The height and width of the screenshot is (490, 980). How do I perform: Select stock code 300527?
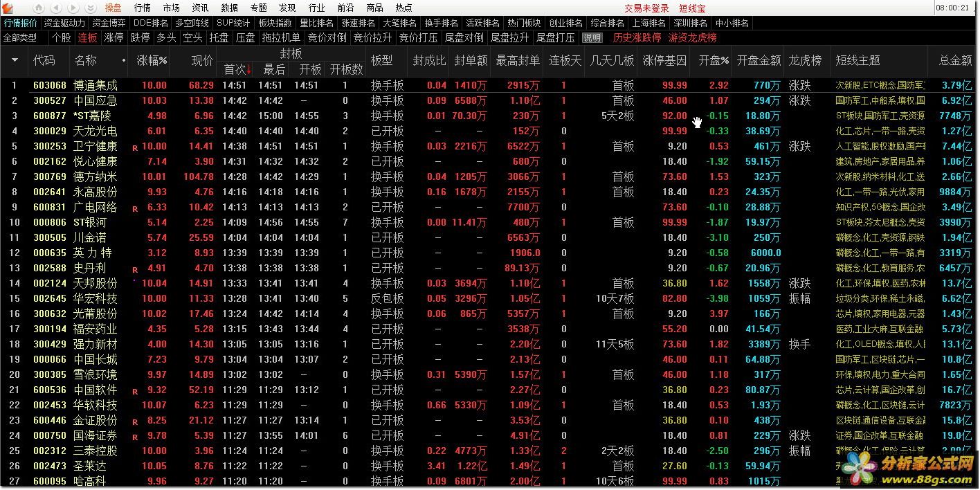click(x=50, y=101)
